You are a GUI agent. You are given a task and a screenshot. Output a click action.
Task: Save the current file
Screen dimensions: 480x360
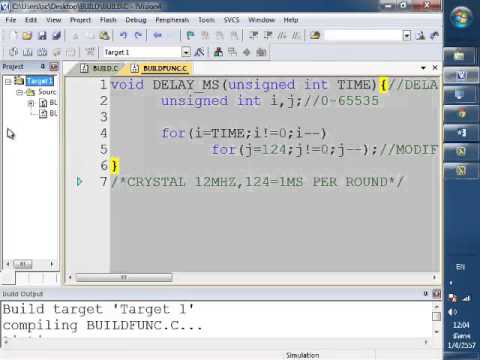point(42,35)
